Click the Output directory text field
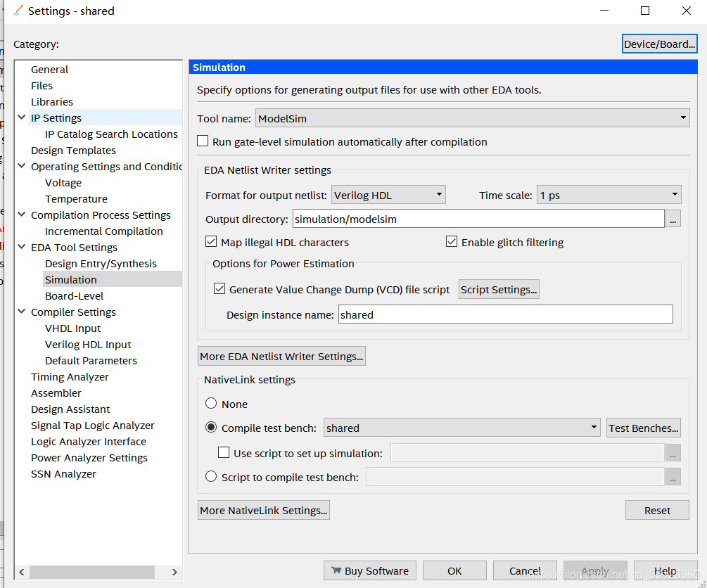This screenshot has width=707, height=588. pyautogui.click(x=478, y=219)
